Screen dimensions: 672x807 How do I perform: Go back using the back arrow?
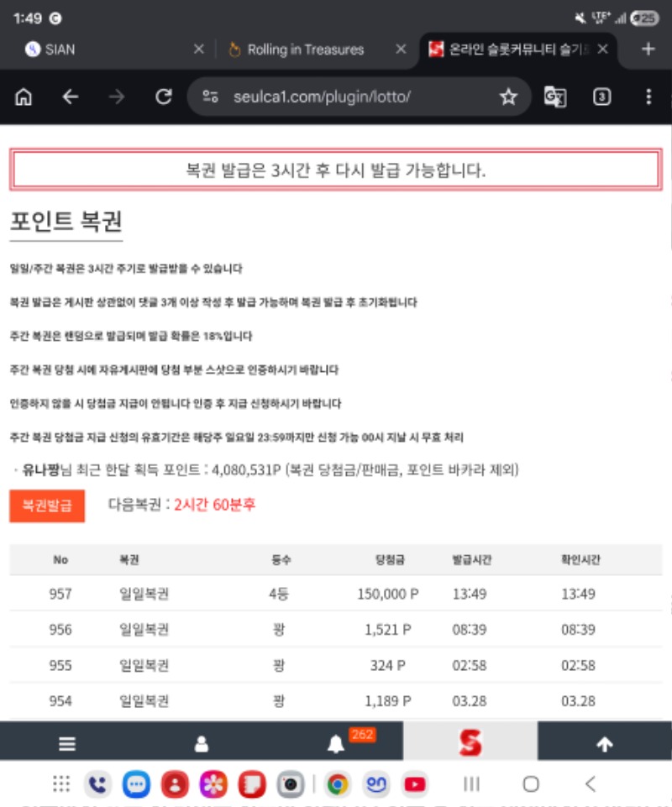pos(71,97)
